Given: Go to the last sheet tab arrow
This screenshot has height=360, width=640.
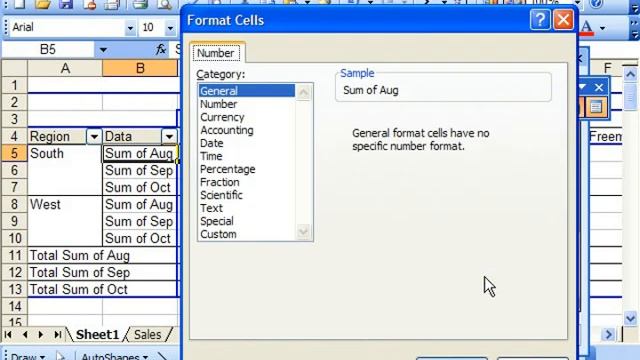Looking at the screenshot, I should (58, 335).
